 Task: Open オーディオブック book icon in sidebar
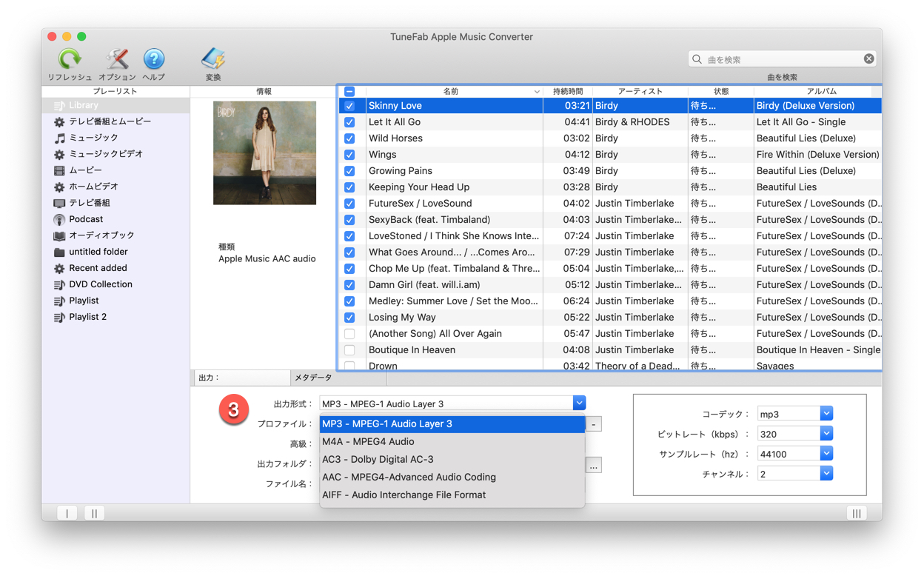[x=59, y=236]
